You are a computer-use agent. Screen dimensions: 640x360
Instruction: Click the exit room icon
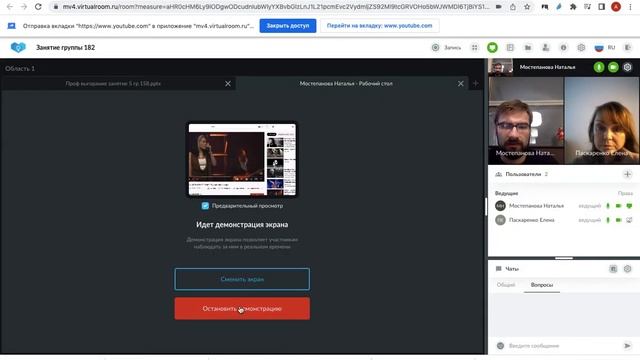pyautogui.click(x=628, y=48)
